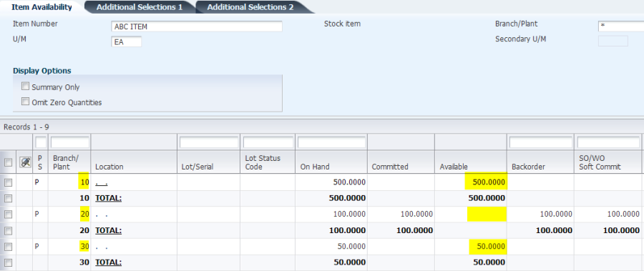Focus the Secondary U/M field
Screen dimensions: 644x271
(x=613, y=41)
